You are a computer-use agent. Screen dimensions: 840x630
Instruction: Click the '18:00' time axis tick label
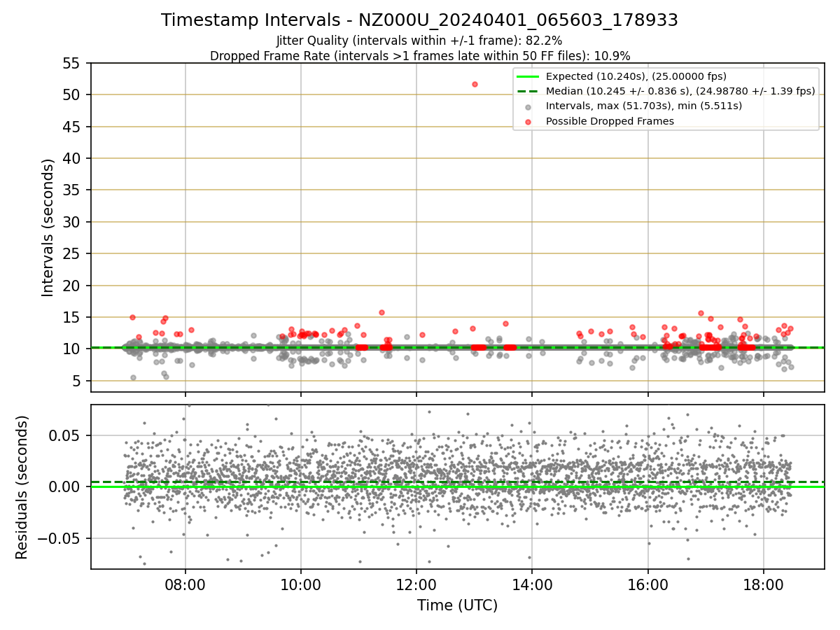[763, 584]
